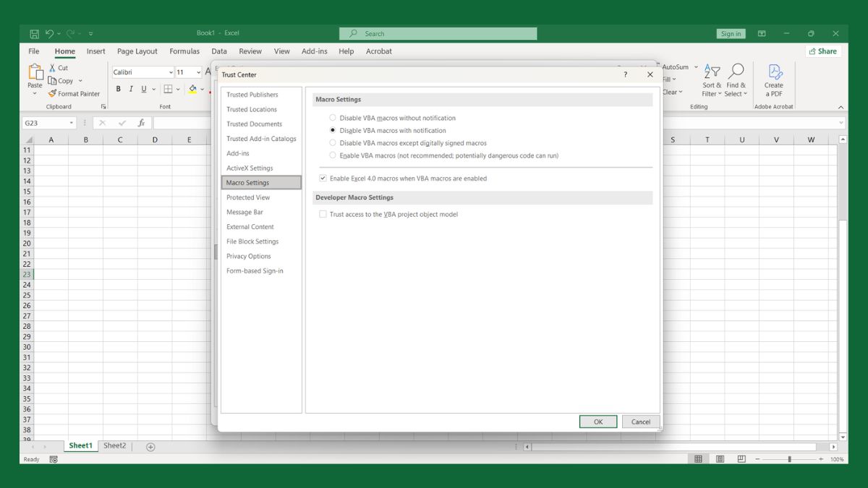Click Cancel in Trust Center dialog
This screenshot has height=488, width=868.
tap(641, 421)
